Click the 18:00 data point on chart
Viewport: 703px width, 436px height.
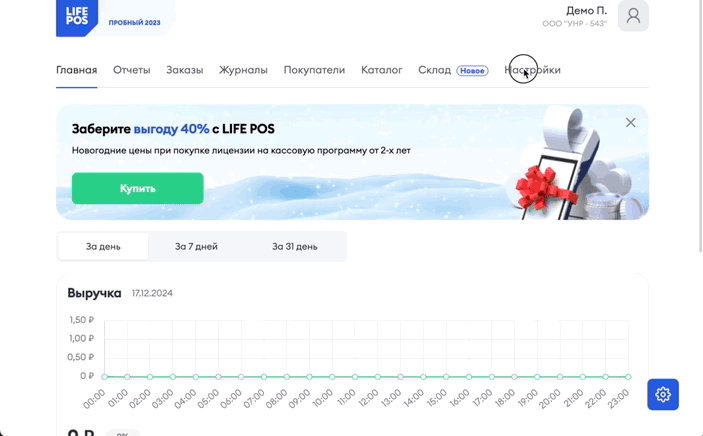[514, 377]
